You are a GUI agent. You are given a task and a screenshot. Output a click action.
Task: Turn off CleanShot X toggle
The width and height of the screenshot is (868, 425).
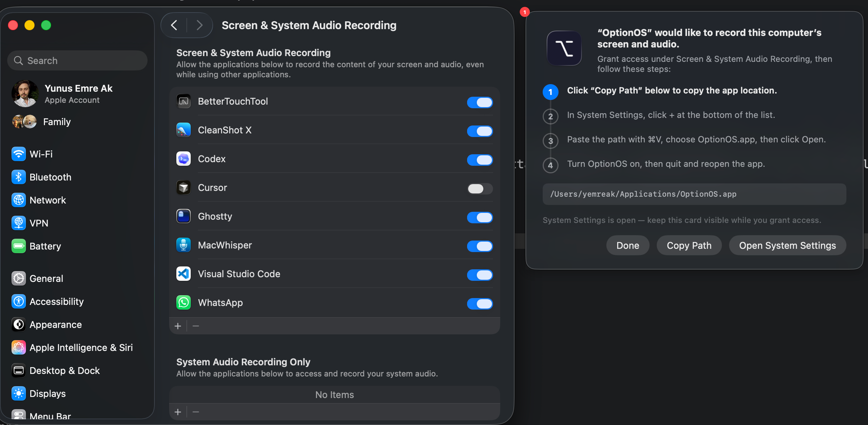coord(480,131)
